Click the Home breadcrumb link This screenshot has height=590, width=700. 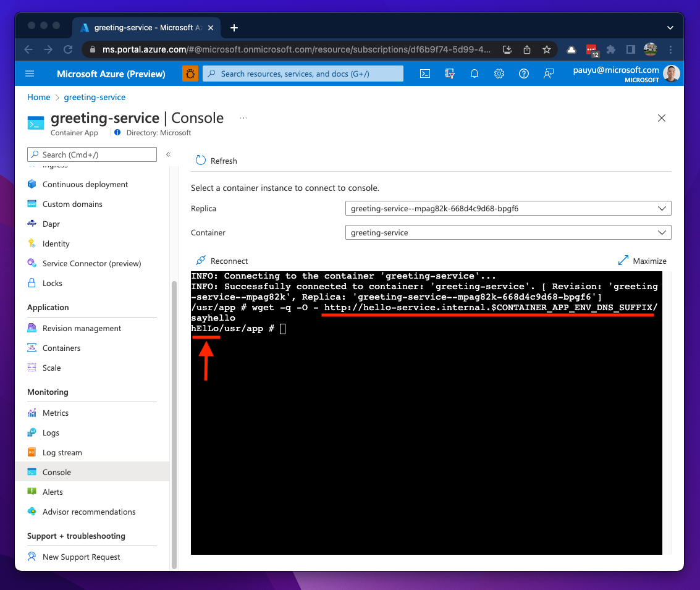click(38, 97)
